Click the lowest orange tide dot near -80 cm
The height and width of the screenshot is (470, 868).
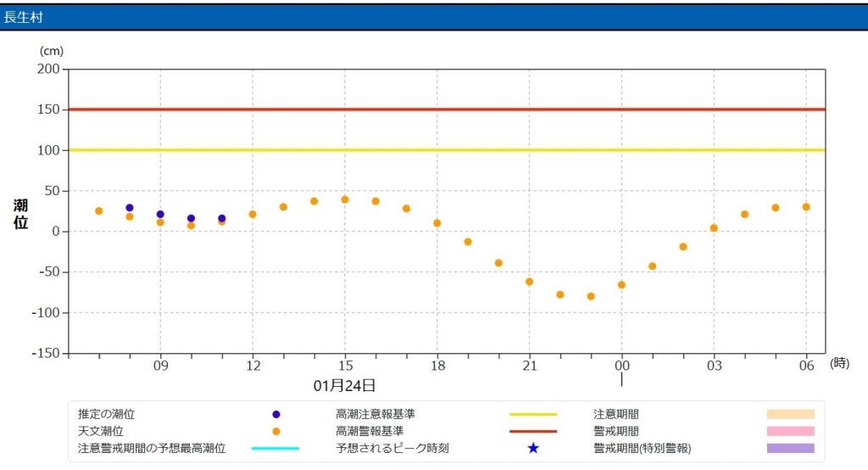pyautogui.click(x=591, y=297)
